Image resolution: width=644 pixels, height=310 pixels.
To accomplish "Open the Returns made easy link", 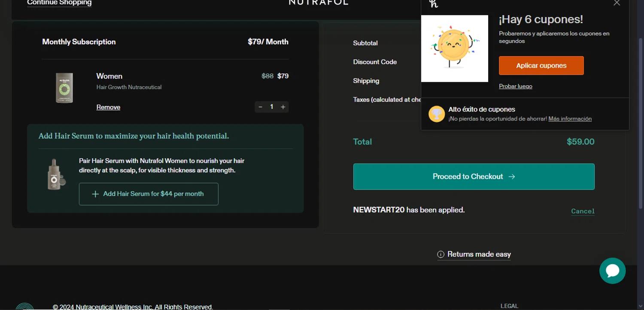I will coord(479,254).
